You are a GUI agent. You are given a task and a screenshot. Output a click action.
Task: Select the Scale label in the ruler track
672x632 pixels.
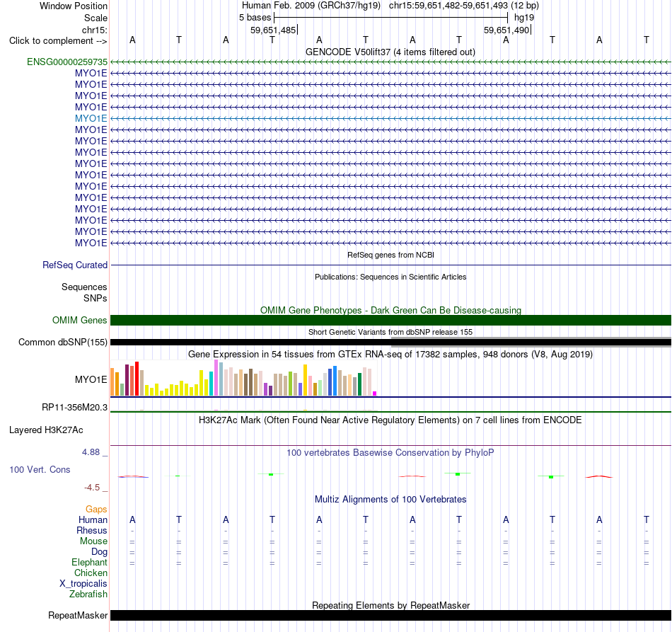[95, 18]
